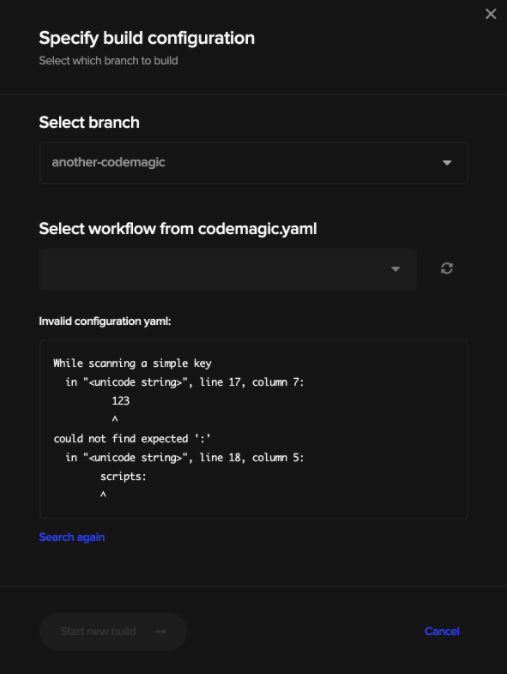Click the arrow icon in Start new build
The height and width of the screenshot is (674, 507).
pyautogui.click(x=161, y=631)
